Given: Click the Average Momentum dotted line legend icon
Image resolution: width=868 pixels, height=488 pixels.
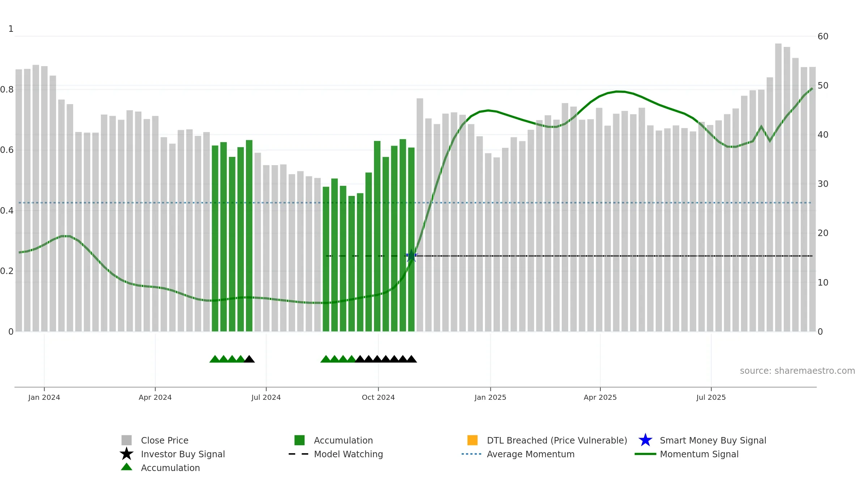Looking at the screenshot, I should coord(472,454).
